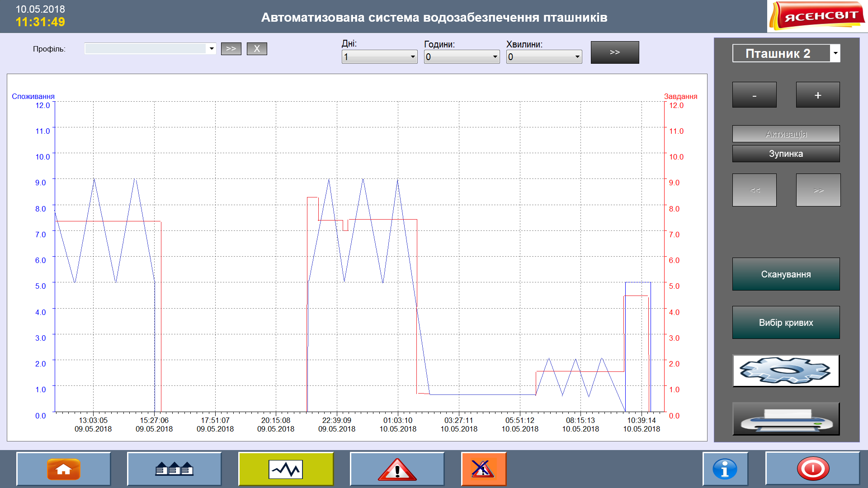The height and width of the screenshot is (488, 868).
Task: Open the gear settings icon button
Action: [x=786, y=371]
